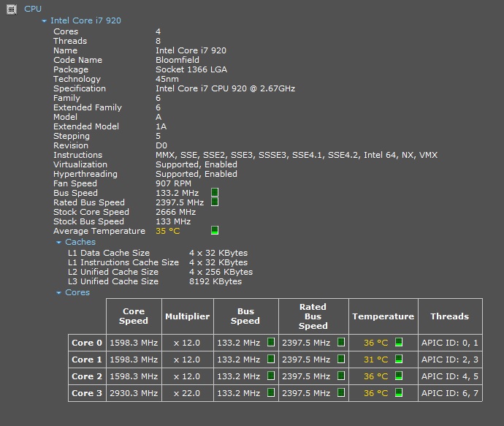Image resolution: width=504 pixels, height=426 pixels.
Task: Click the Core 0 row header
Action: coord(87,343)
